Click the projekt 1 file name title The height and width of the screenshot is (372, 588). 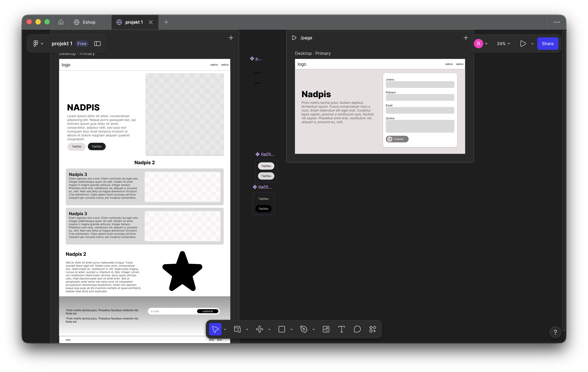point(62,43)
